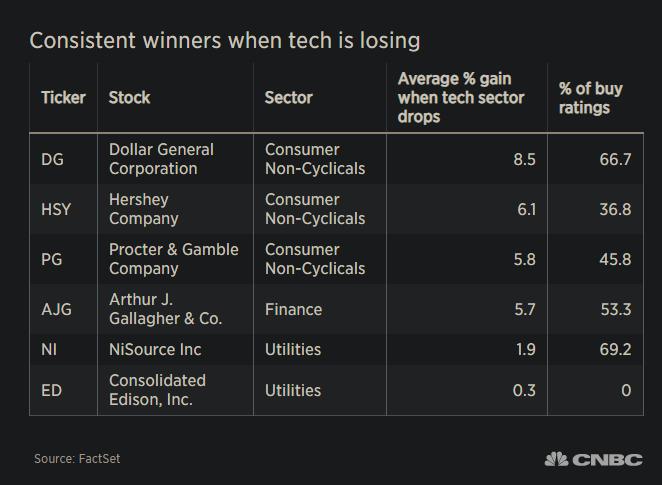The image size is (662, 485).
Task: Click the 'Source: FactSet' text
Action: 77,458
